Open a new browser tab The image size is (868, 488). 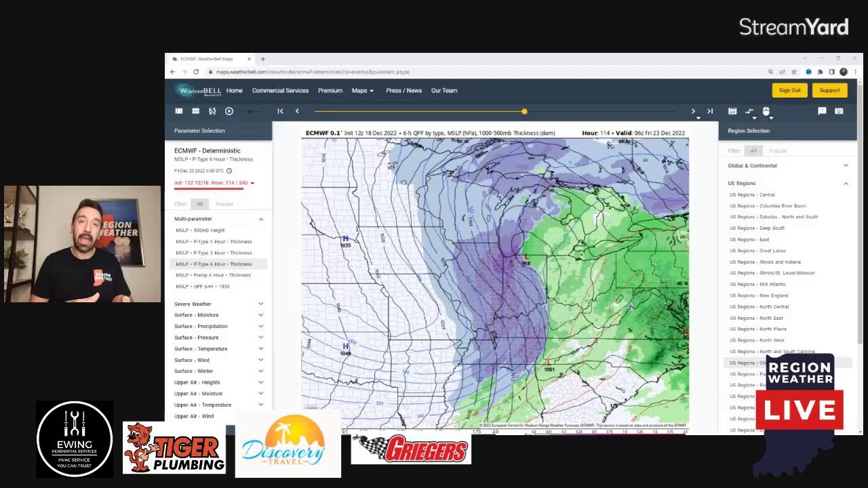[263, 59]
